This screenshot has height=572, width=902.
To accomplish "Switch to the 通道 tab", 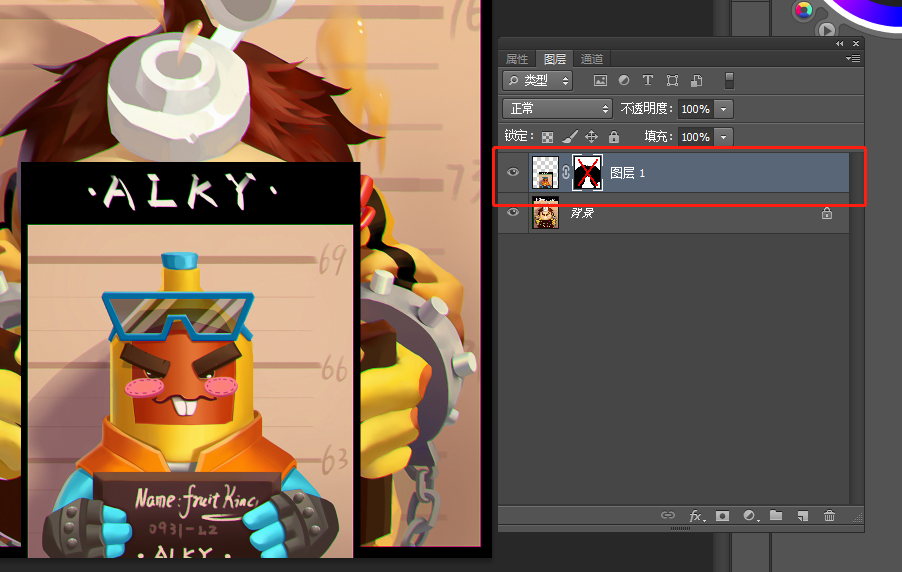I will click(x=592, y=59).
